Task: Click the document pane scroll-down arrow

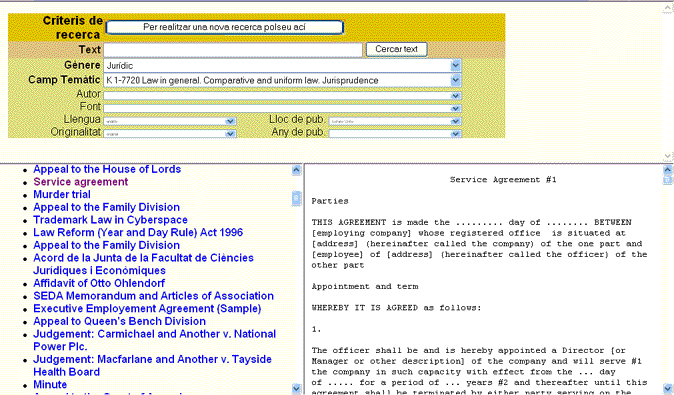Action: click(668, 388)
